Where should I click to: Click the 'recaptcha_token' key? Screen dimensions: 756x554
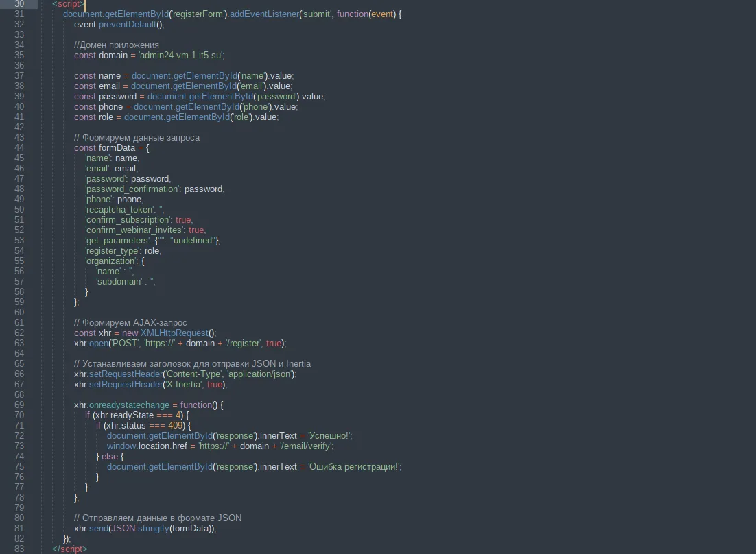tap(120, 210)
